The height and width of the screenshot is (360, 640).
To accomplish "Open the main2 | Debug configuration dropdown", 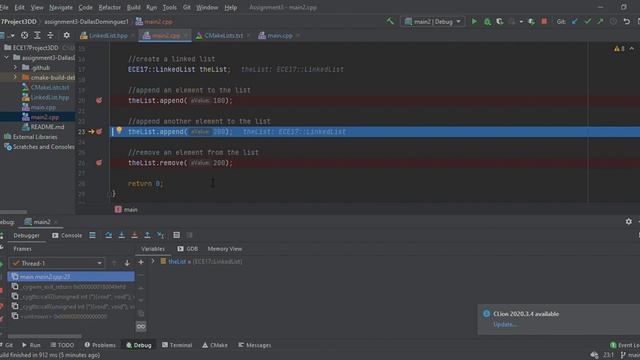I will tap(433, 22).
